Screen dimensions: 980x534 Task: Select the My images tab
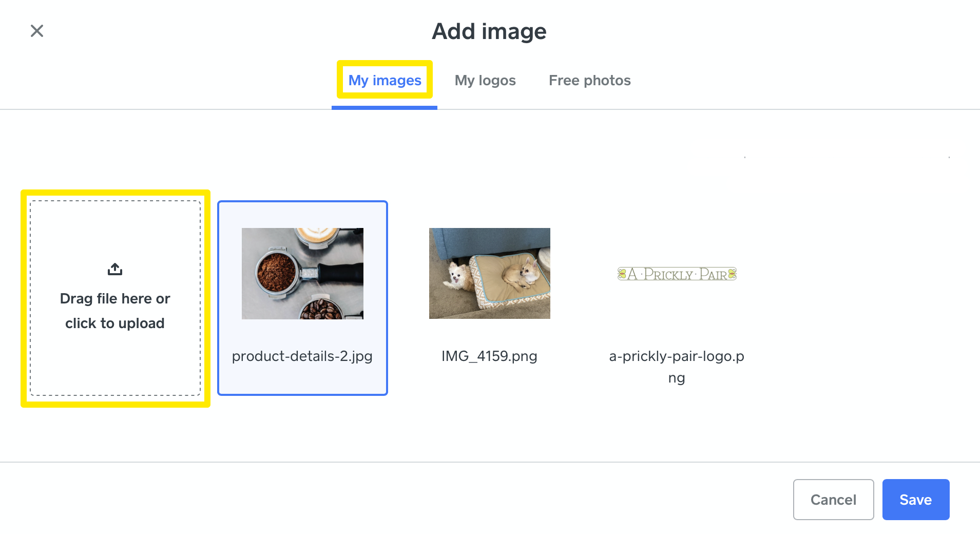384,80
